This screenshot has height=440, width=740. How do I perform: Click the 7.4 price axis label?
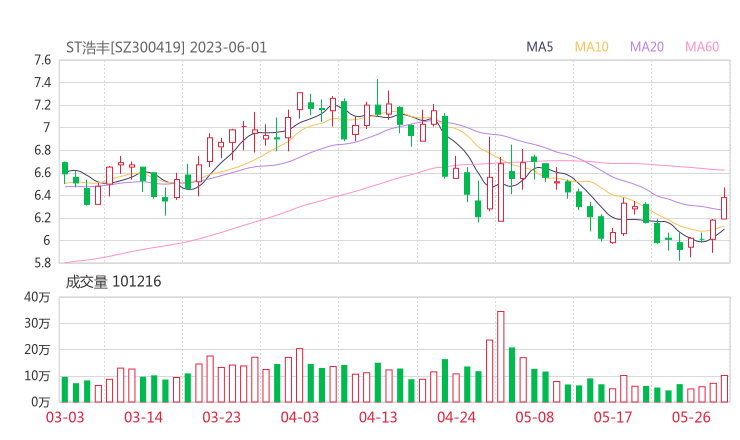tap(42, 83)
